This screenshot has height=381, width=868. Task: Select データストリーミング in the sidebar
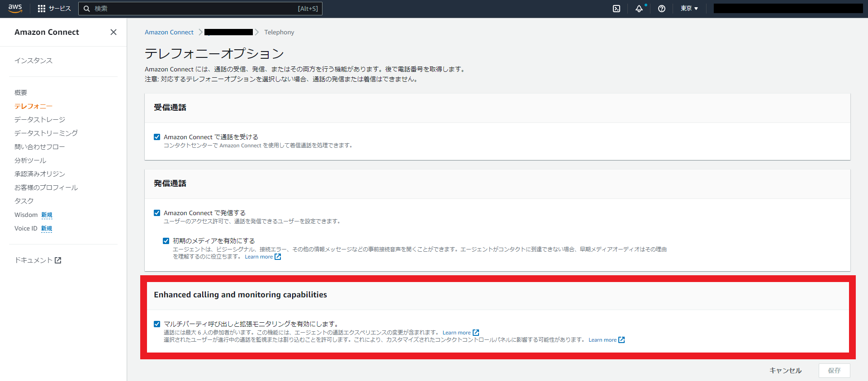coord(46,133)
